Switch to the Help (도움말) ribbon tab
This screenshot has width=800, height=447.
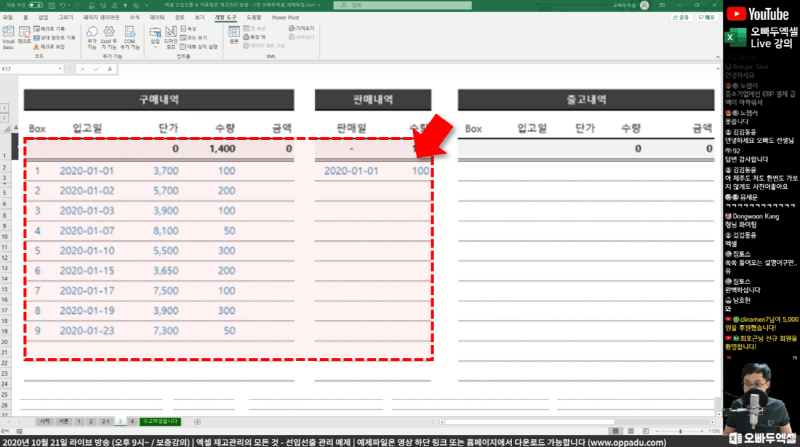point(254,17)
